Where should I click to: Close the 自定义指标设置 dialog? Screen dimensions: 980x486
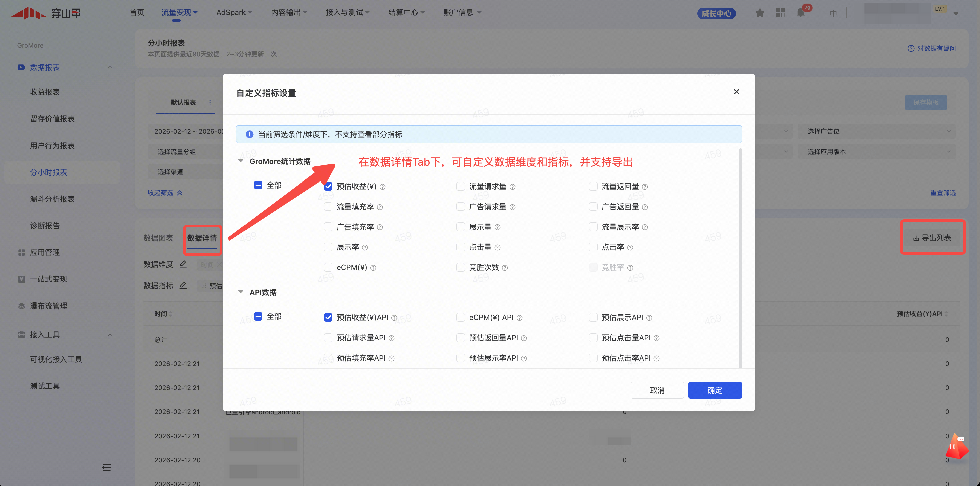coord(736,92)
